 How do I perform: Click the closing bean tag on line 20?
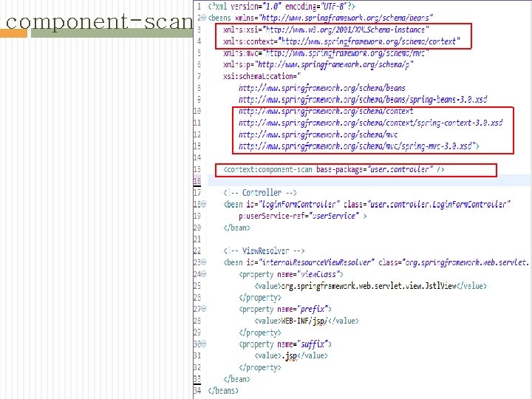click(236, 228)
